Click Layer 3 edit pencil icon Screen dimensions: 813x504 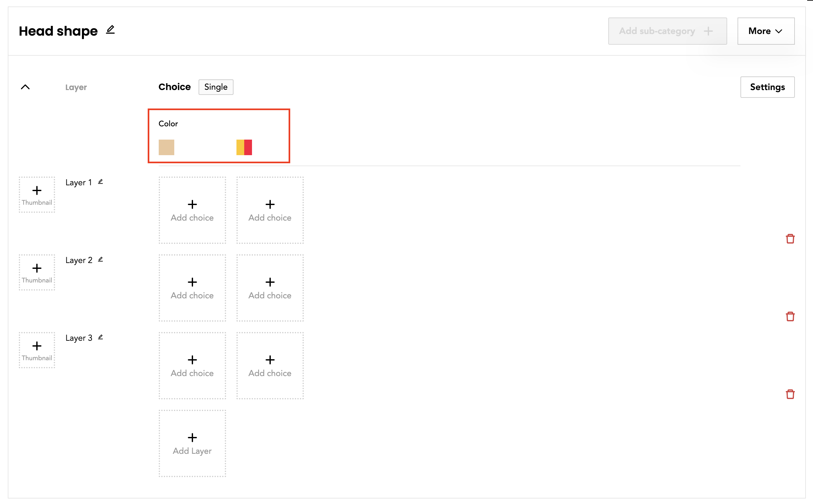tap(100, 337)
